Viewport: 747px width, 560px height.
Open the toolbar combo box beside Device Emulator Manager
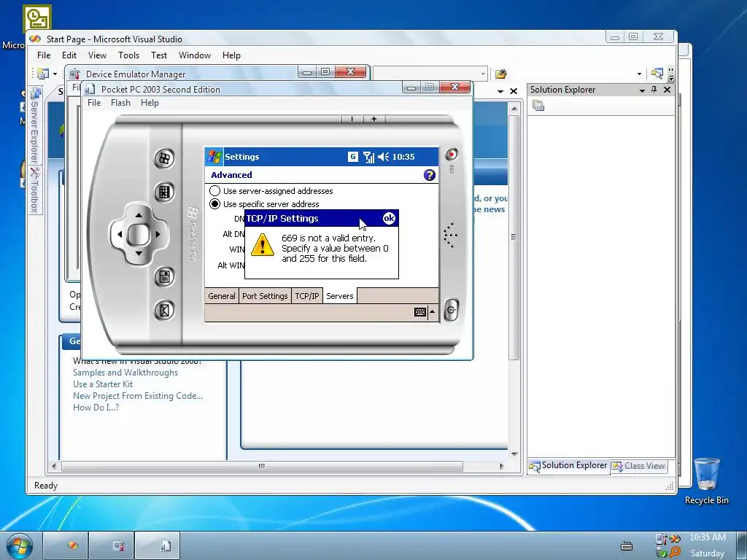point(430,74)
